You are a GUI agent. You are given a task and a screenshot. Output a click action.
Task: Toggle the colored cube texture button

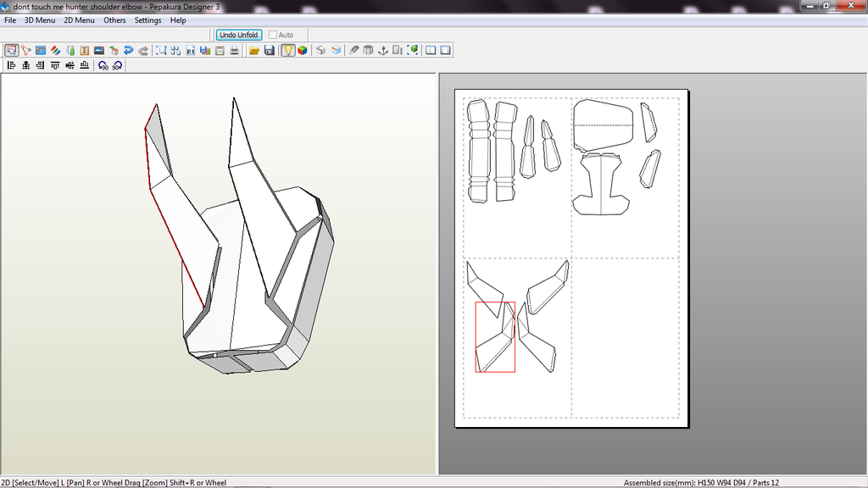point(303,51)
